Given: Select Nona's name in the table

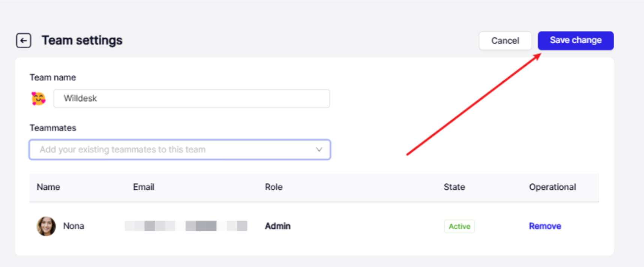Looking at the screenshot, I should point(74,226).
